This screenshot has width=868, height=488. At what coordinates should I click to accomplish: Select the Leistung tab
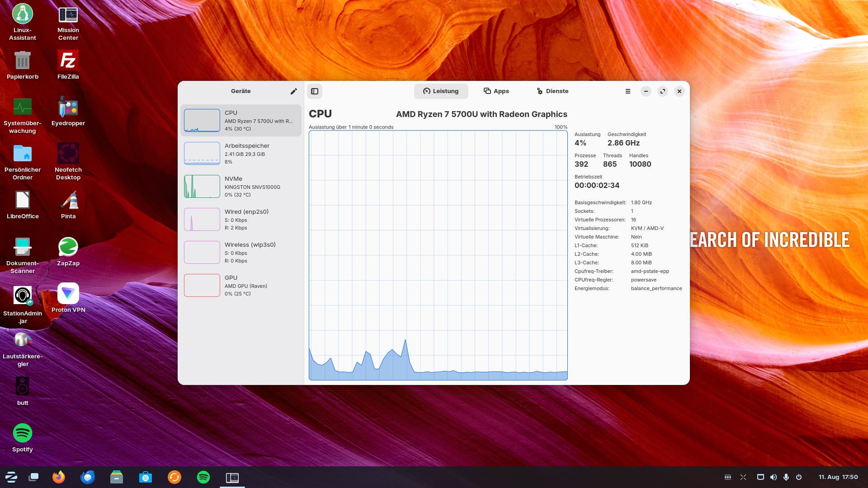(441, 91)
